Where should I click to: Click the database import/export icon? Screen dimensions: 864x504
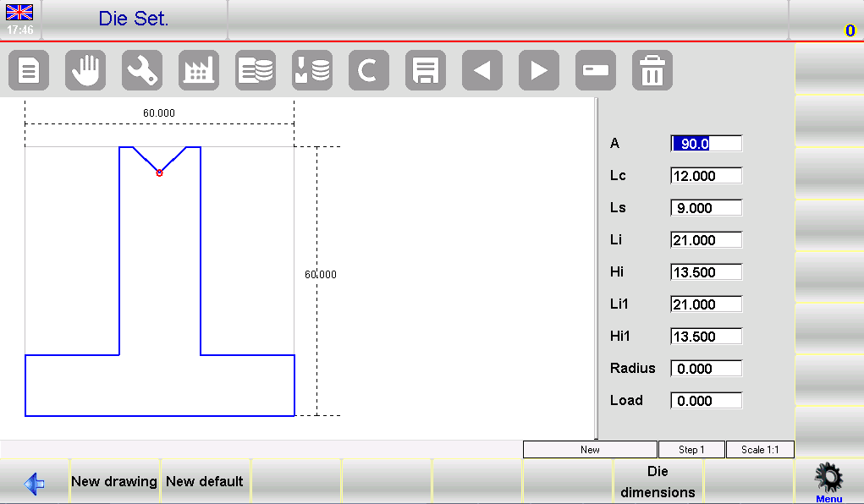311,70
